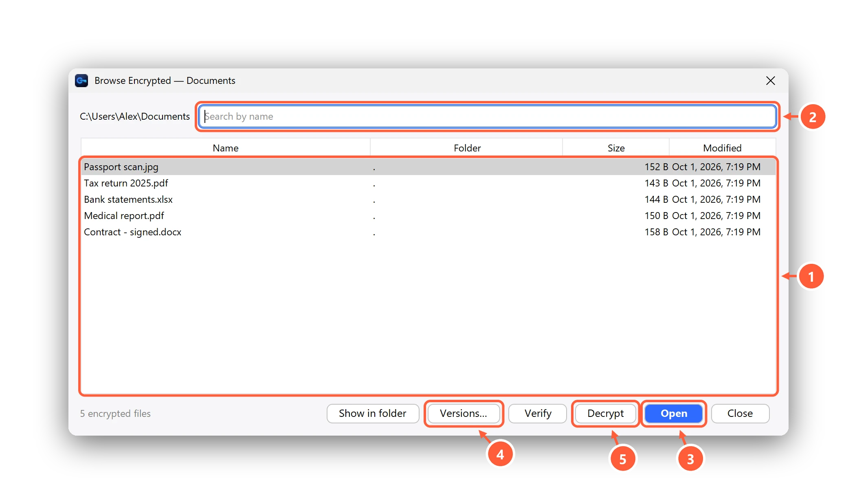
Task: Click the 152 B size of Passport scan
Action: point(656,167)
